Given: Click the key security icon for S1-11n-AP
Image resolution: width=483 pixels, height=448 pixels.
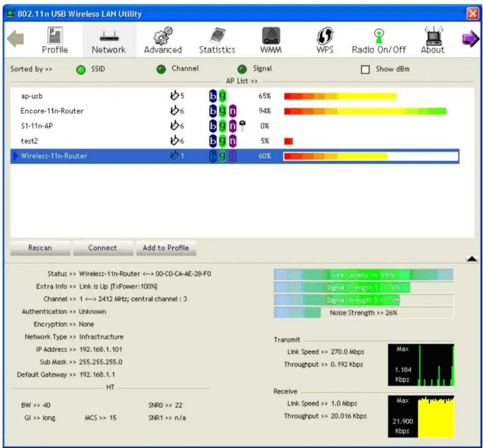Looking at the screenshot, I should pos(242,126).
